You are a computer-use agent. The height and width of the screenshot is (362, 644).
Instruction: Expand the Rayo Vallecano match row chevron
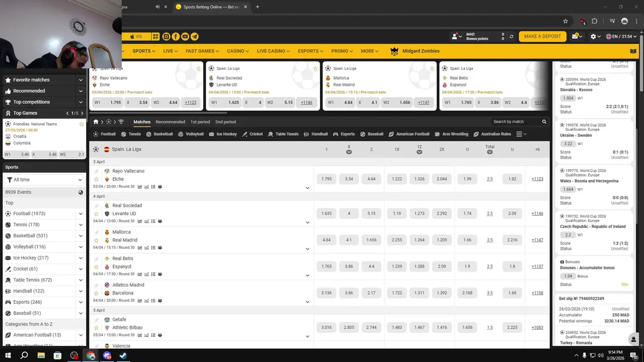tap(307, 188)
